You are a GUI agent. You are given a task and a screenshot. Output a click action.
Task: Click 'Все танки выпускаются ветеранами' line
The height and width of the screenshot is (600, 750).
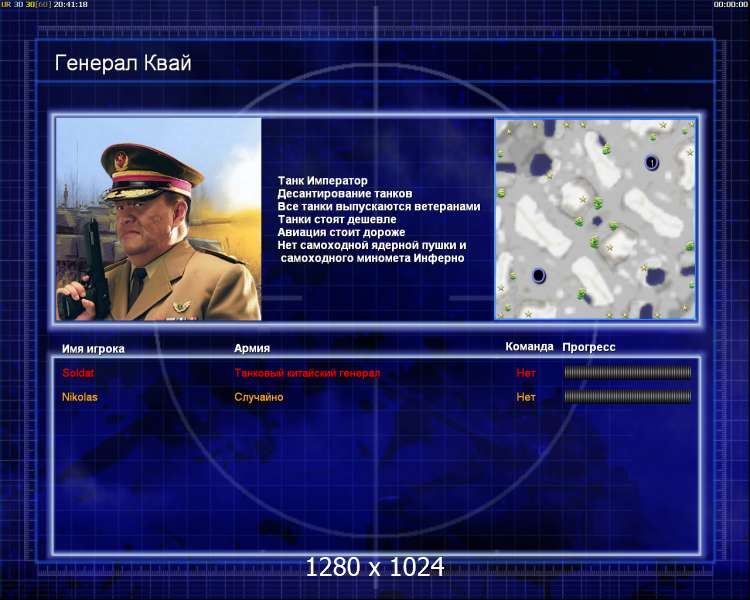point(379,206)
